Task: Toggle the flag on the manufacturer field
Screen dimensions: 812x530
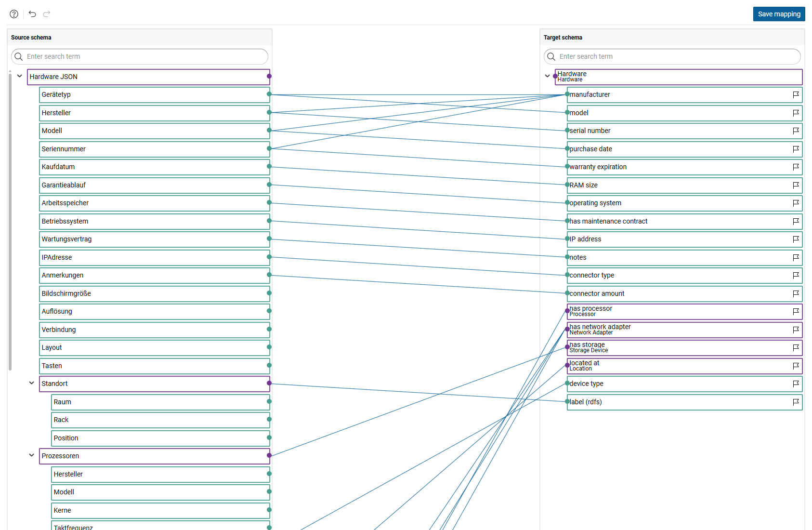Action: click(x=796, y=95)
